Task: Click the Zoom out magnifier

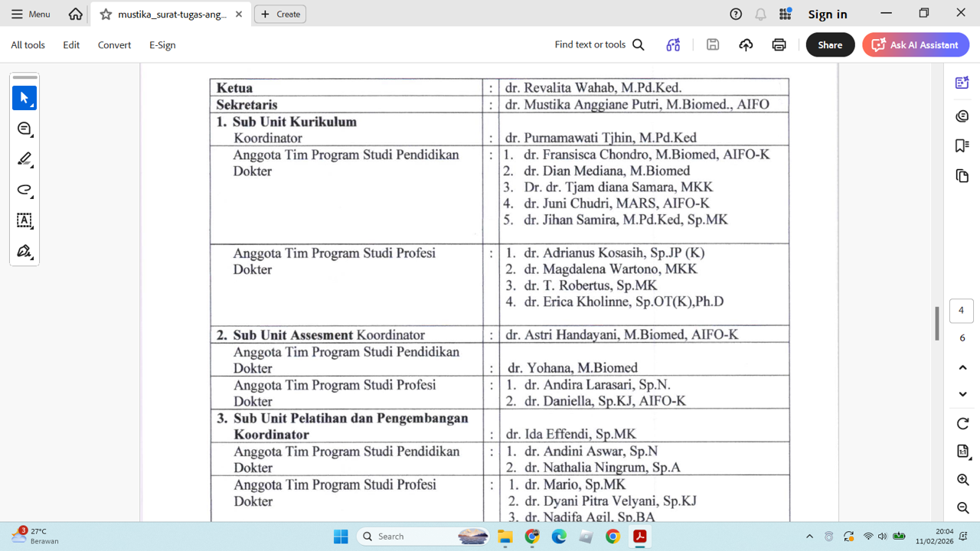Action: [x=962, y=508]
